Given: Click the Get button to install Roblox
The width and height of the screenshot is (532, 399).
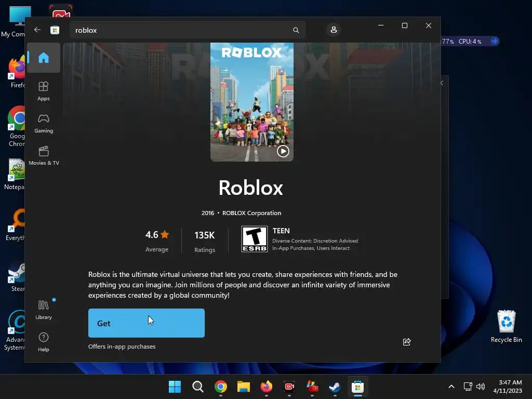Looking at the screenshot, I should [146, 323].
